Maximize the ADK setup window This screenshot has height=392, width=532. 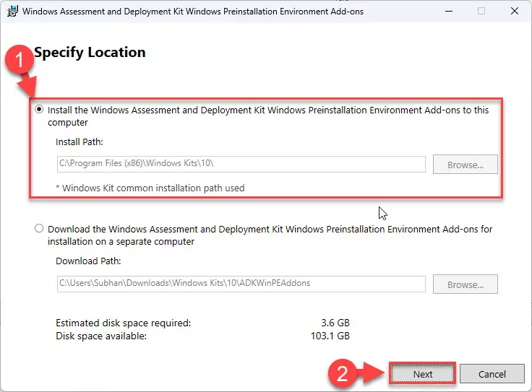481,11
